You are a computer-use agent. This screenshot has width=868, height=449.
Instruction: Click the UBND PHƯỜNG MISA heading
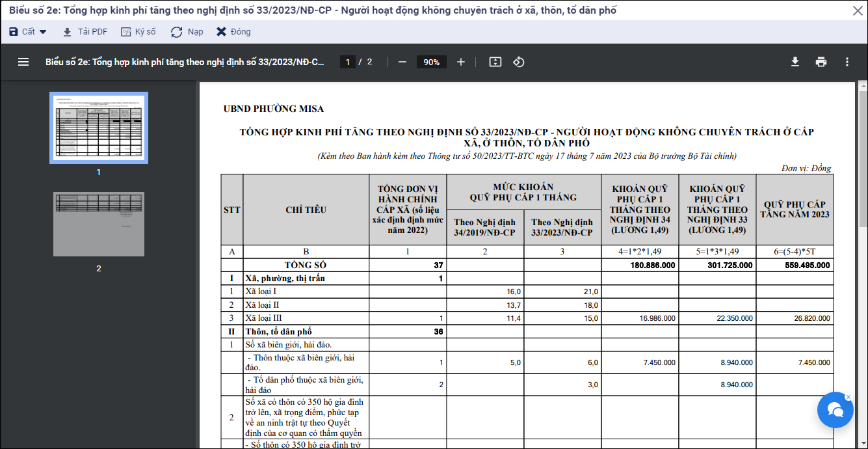(x=274, y=109)
